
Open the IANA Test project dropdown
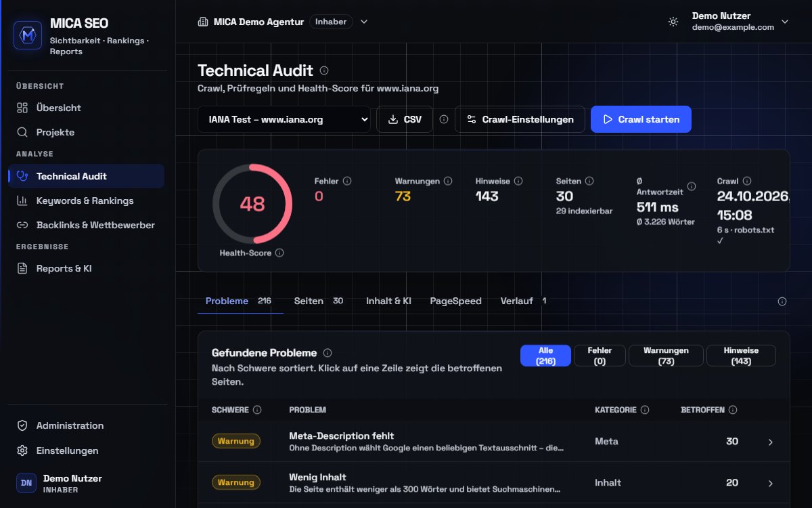(284, 119)
